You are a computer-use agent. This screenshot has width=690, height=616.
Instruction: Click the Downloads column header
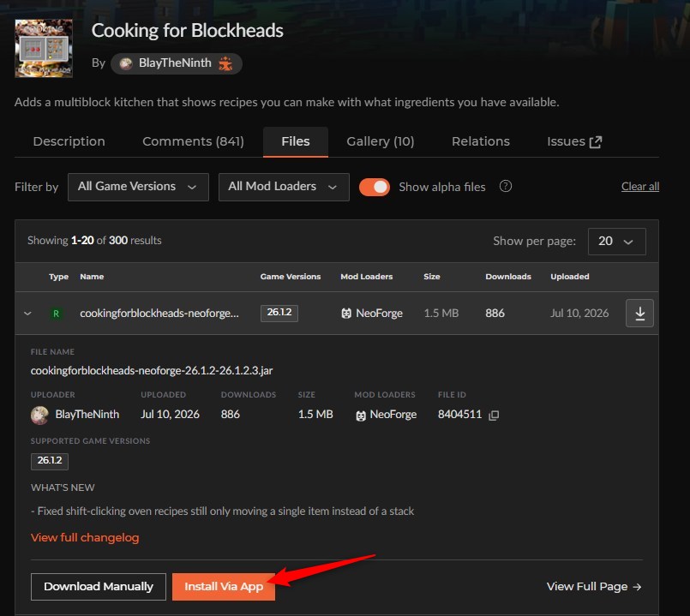tap(508, 277)
